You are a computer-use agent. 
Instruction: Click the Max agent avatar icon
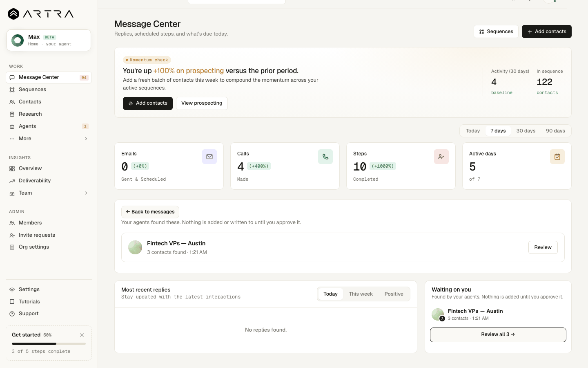coord(18,40)
